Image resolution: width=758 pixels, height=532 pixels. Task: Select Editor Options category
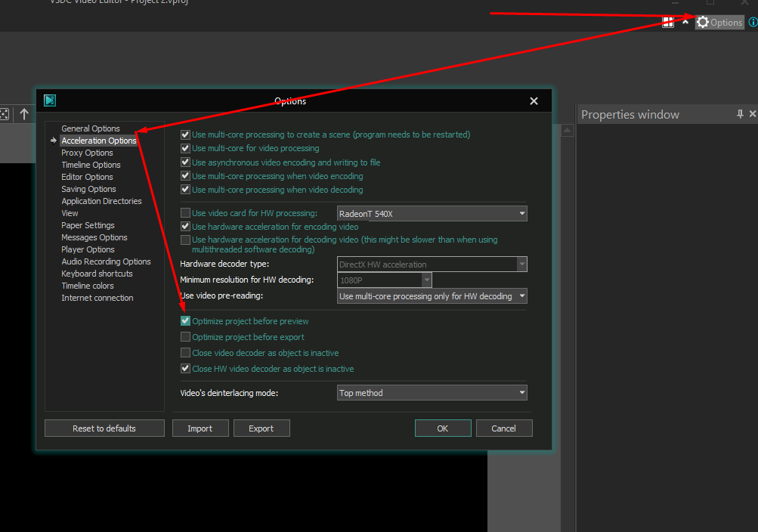(87, 177)
